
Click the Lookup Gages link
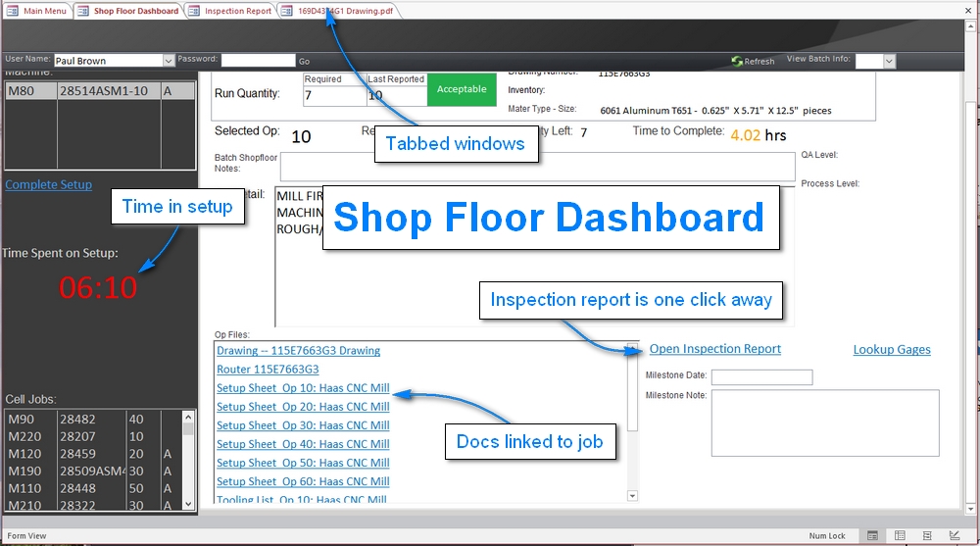coord(892,350)
